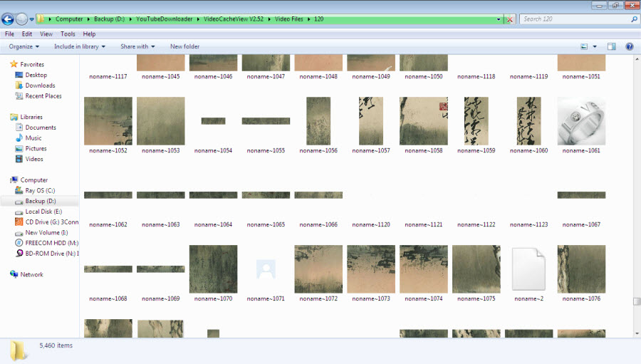Click Video Files in the breadcrumb
Screen dimensions: 641x364
tap(289, 19)
